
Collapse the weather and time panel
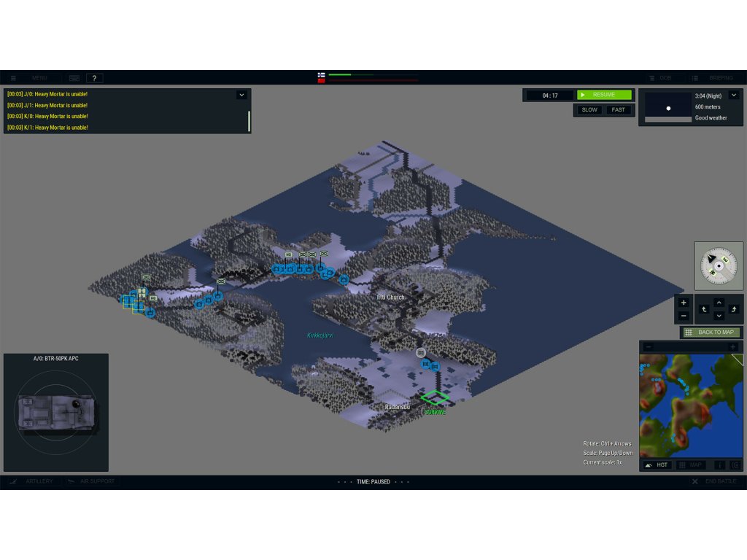(x=734, y=95)
